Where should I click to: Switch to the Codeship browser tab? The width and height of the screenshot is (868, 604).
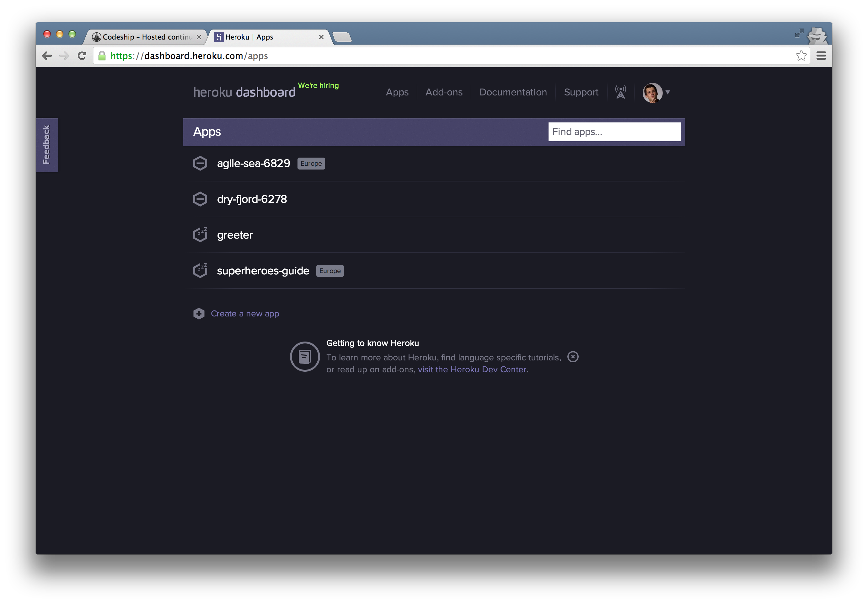[x=147, y=37]
